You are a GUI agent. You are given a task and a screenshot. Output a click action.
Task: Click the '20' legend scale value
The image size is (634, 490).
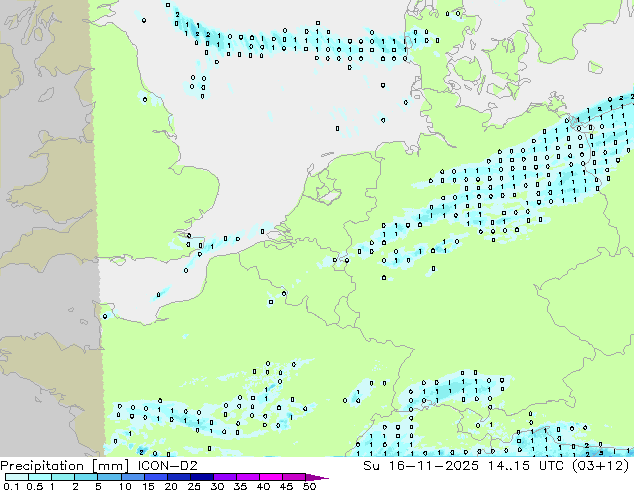pos(171,486)
